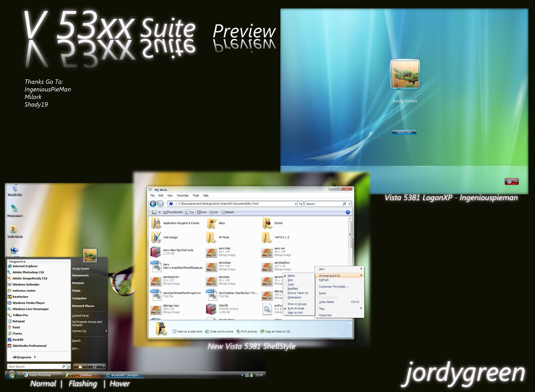Click the Adobe Photoshop taskbar button
This screenshot has height=392, width=535.
click(x=41, y=375)
